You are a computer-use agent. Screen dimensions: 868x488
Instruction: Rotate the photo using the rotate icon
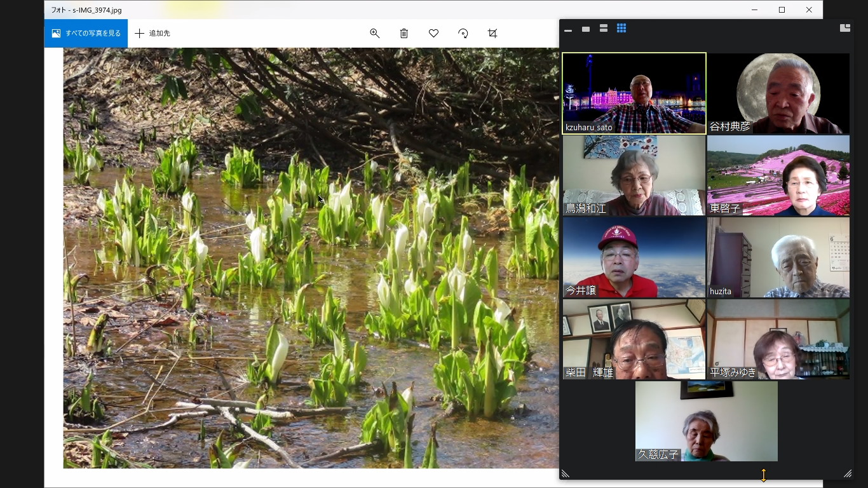click(463, 34)
